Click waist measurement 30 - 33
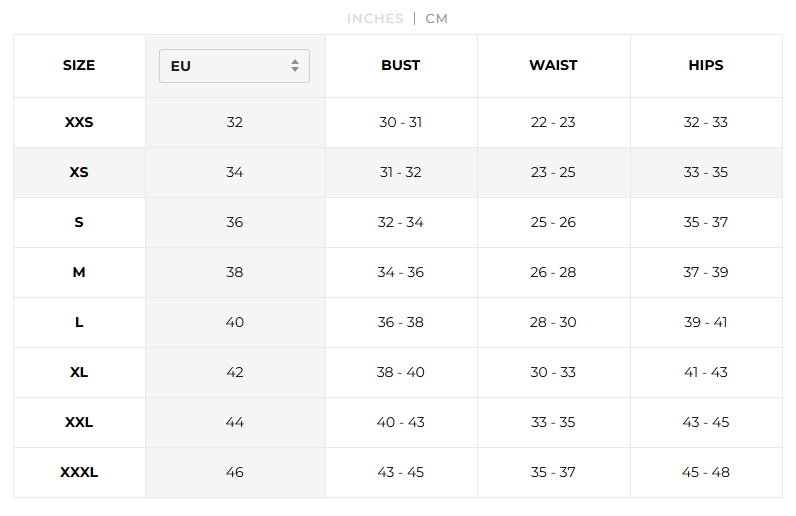Image resolution: width=796 pixels, height=516 pixels. pos(553,372)
